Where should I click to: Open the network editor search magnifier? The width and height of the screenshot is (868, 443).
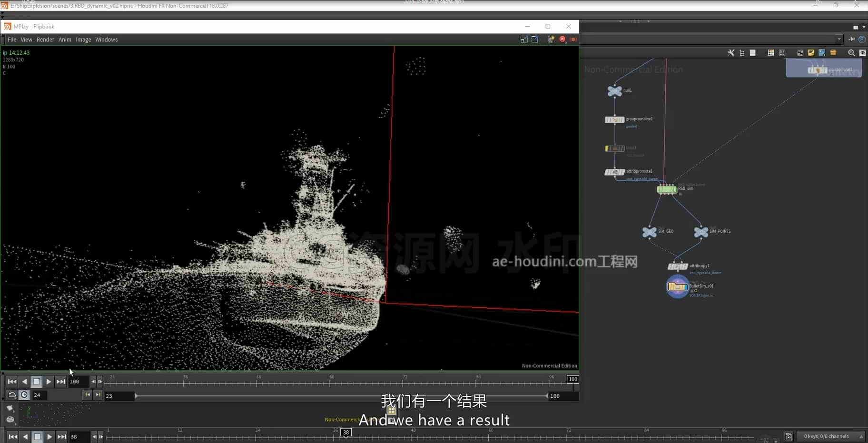pos(851,53)
